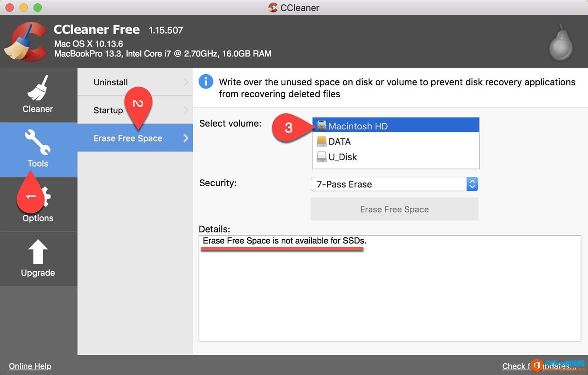The image size is (588, 375).
Task: Click the Security dropdown stepper arrows
Action: pyautogui.click(x=472, y=184)
